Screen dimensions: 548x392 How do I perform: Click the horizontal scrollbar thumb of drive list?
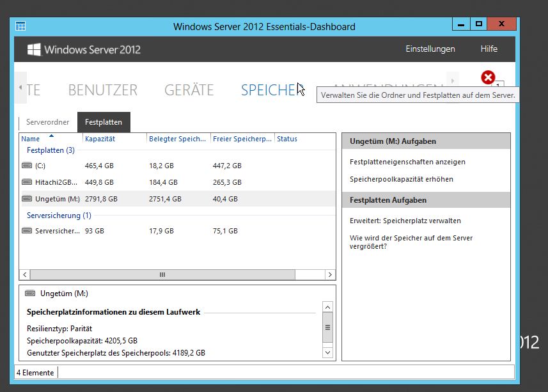(x=162, y=274)
